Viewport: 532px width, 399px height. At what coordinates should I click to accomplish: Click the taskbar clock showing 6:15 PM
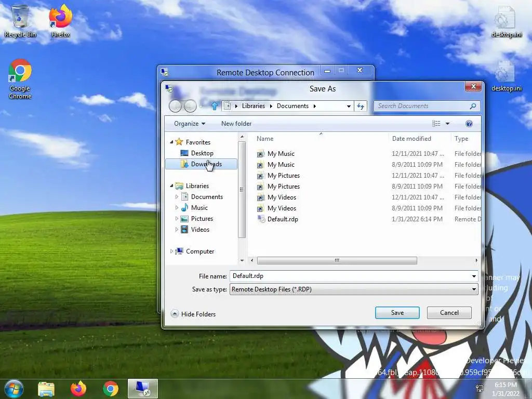click(x=506, y=389)
